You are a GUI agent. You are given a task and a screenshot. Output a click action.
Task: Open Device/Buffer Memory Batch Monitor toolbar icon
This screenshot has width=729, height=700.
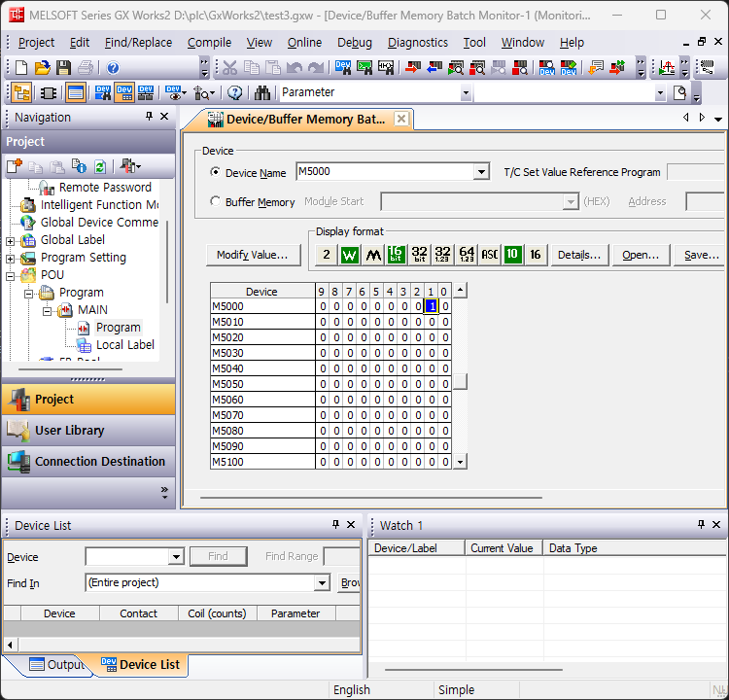546,68
